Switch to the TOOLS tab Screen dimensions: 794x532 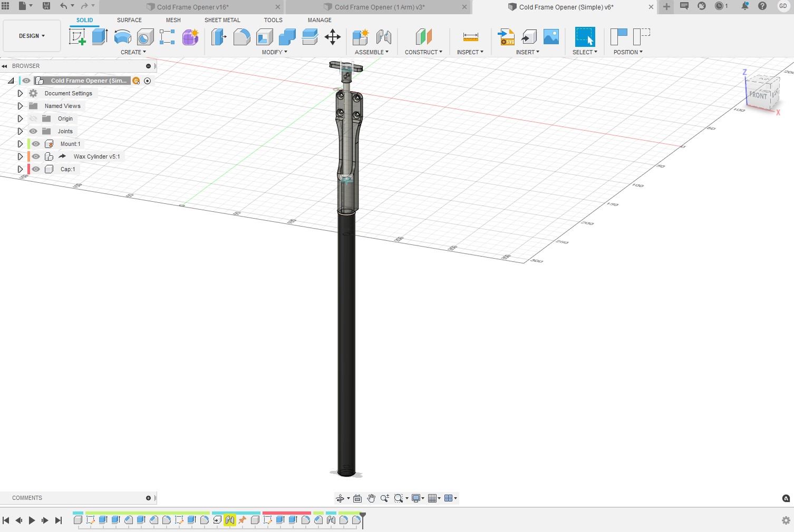click(x=273, y=20)
